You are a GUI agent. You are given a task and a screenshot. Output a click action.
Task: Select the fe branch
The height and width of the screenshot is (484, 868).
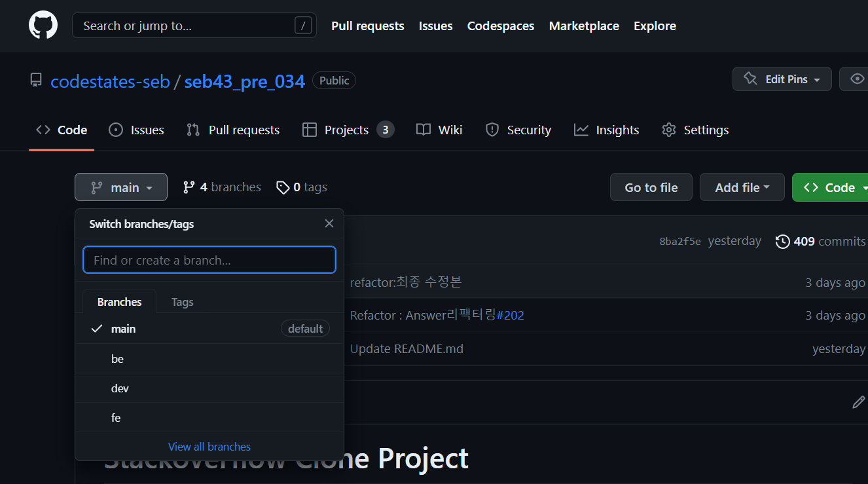point(209,418)
